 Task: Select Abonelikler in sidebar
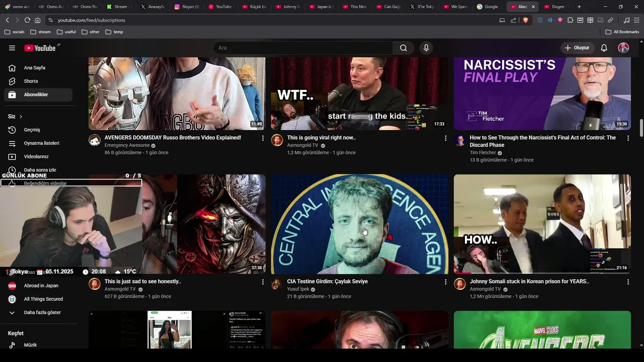(38, 95)
